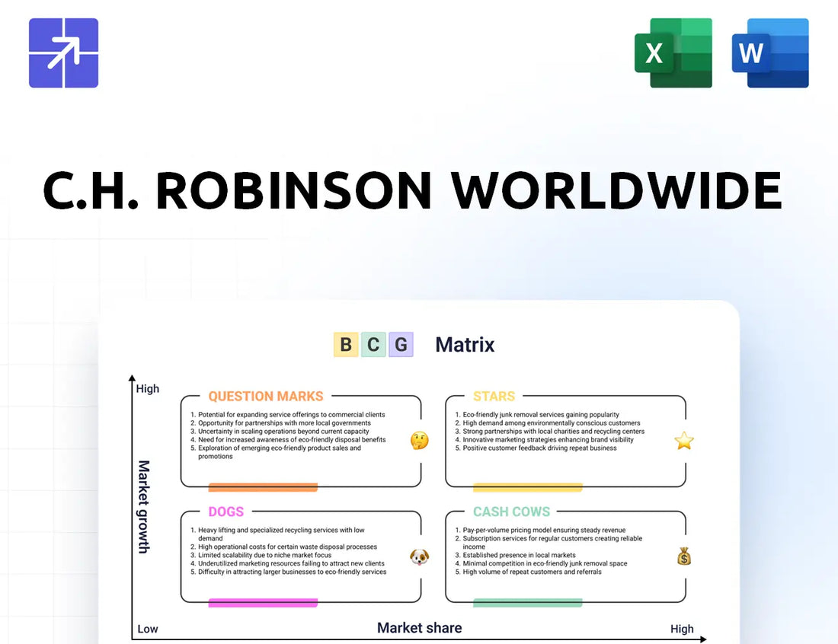Click the Market share axis label
This screenshot has width=838, height=644.
420,628
